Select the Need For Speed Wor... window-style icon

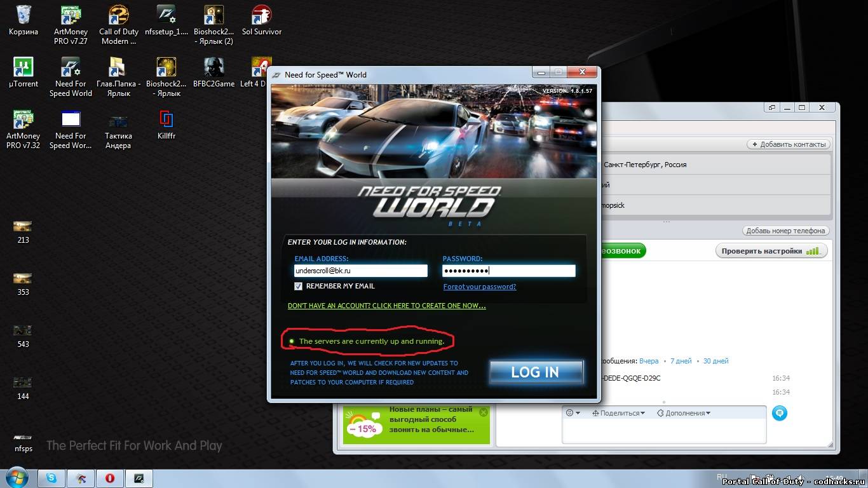pos(71,129)
